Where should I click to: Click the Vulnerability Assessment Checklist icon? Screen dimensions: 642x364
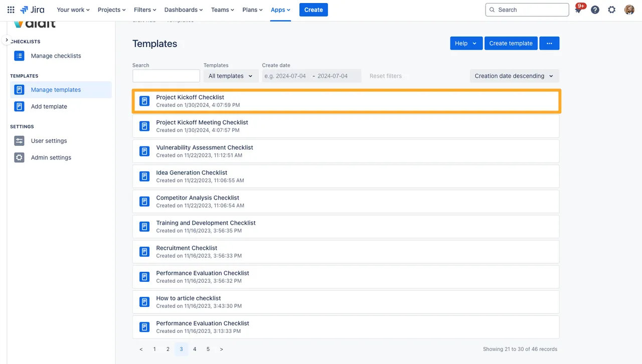[x=144, y=151]
